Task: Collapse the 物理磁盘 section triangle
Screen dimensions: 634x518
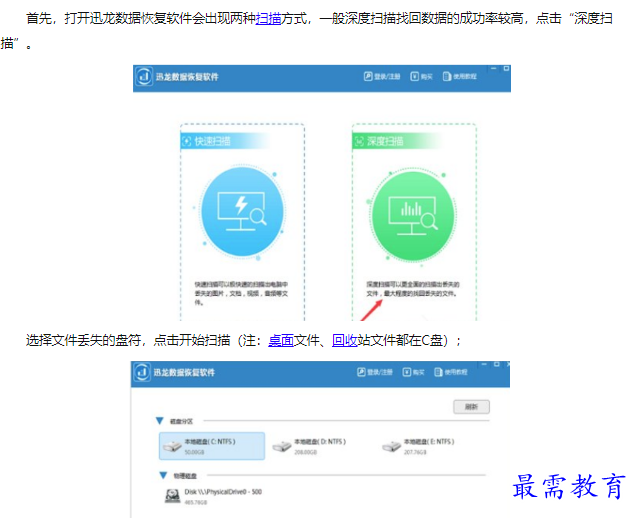Action: (x=163, y=476)
